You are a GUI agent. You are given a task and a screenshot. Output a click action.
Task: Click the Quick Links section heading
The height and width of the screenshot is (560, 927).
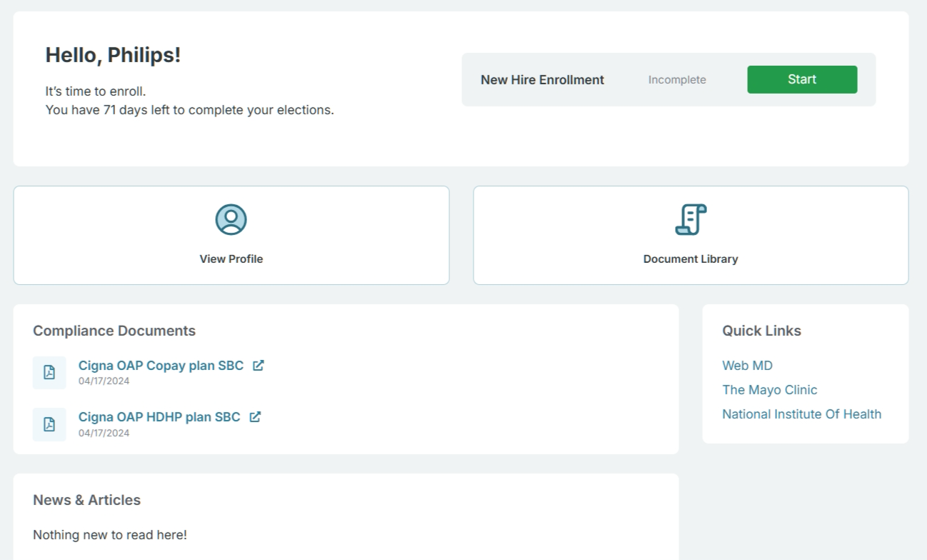click(x=761, y=331)
